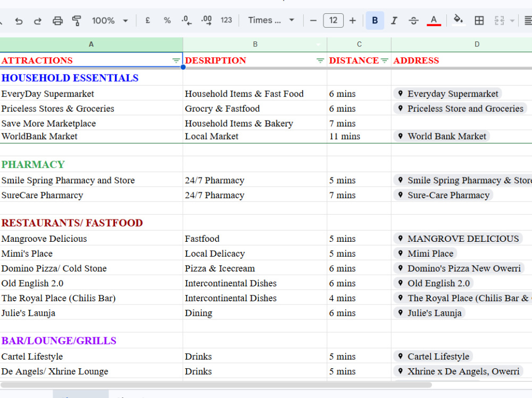Open the DESRIPTION column filter
The height and width of the screenshot is (398, 532).
tap(320, 61)
